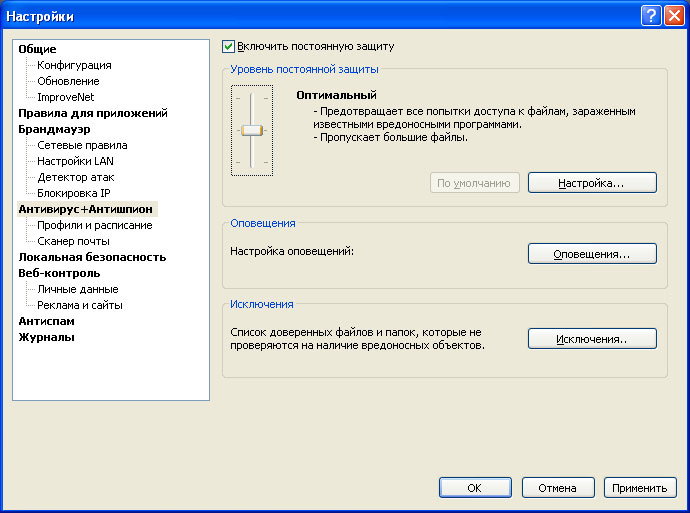Select Конфигурация tree item
The width and height of the screenshot is (690, 513).
click(x=74, y=65)
